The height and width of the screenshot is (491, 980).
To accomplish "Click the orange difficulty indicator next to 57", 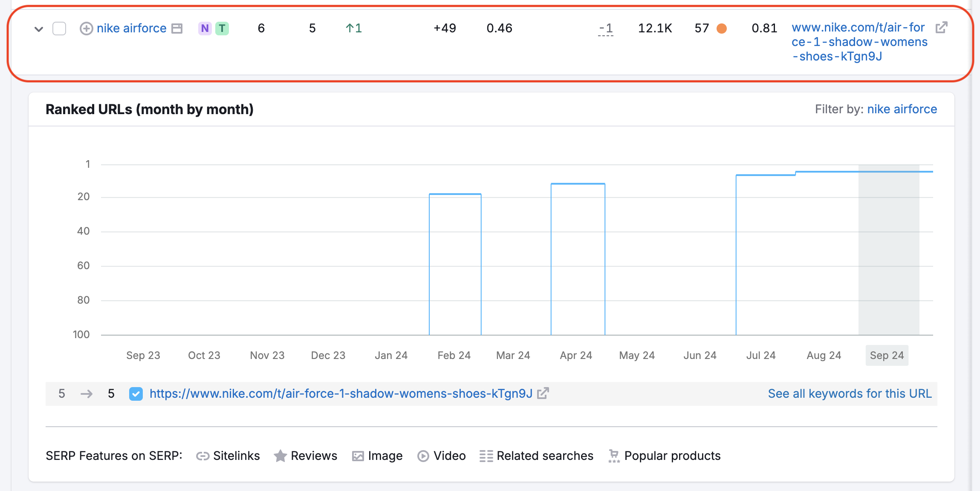I will tap(721, 28).
